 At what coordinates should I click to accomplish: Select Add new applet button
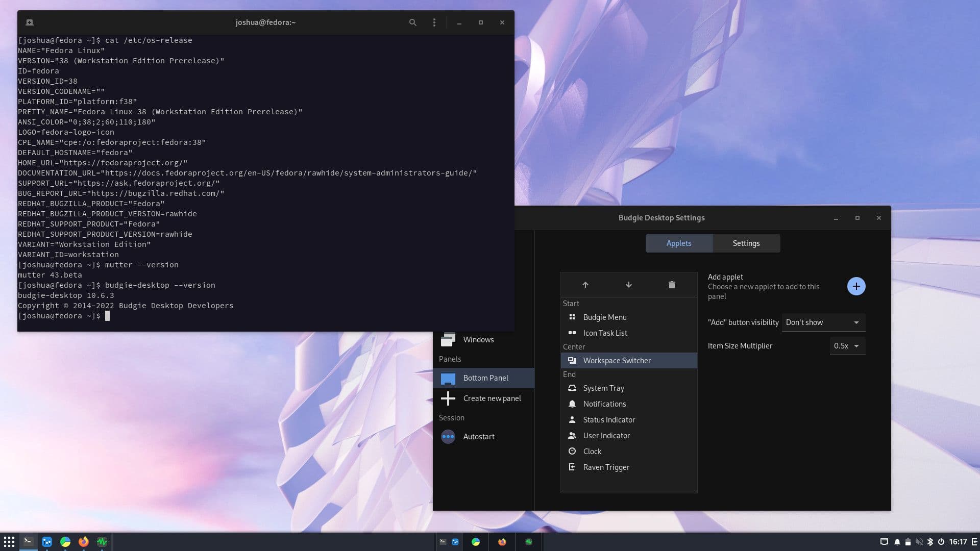855,286
